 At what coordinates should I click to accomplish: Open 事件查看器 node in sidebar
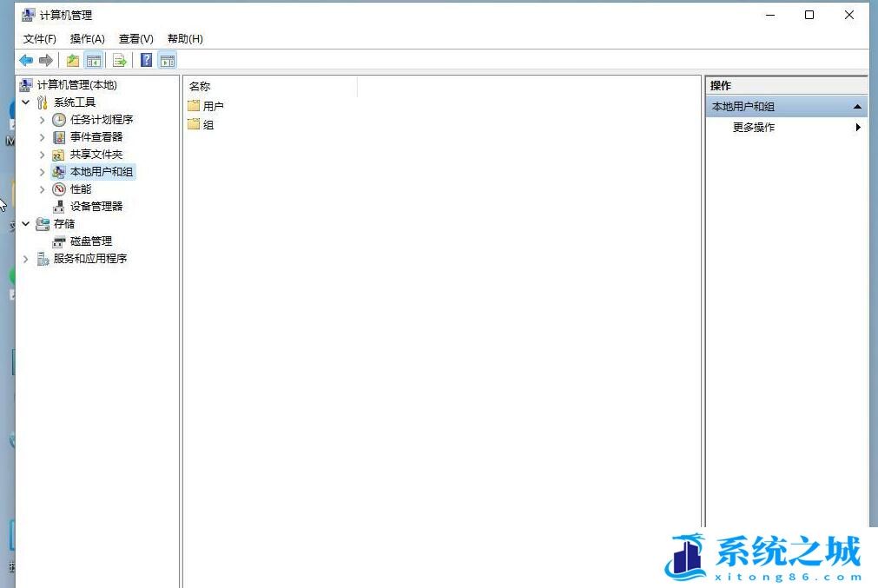(x=96, y=137)
